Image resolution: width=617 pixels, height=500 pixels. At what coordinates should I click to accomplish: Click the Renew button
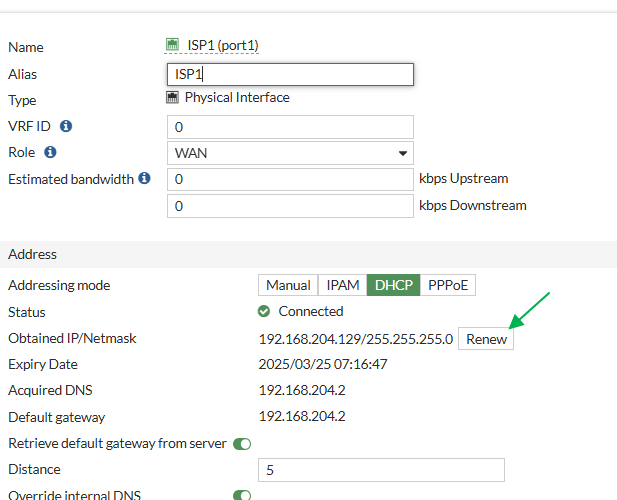pyautogui.click(x=487, y=339)
